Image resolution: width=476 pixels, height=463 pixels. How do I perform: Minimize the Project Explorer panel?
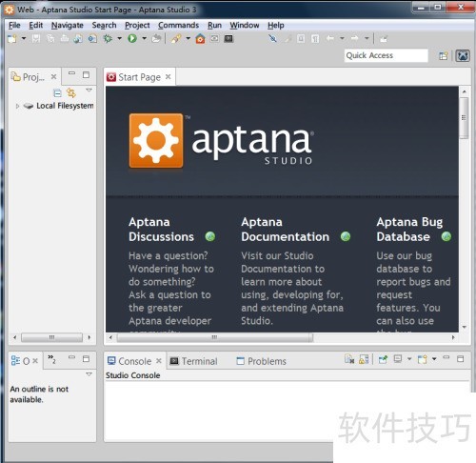(x=71, y=73)
